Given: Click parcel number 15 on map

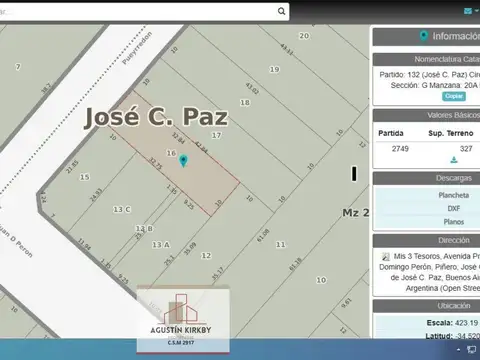Looking at the screenshot, I should tap(84, 177).
